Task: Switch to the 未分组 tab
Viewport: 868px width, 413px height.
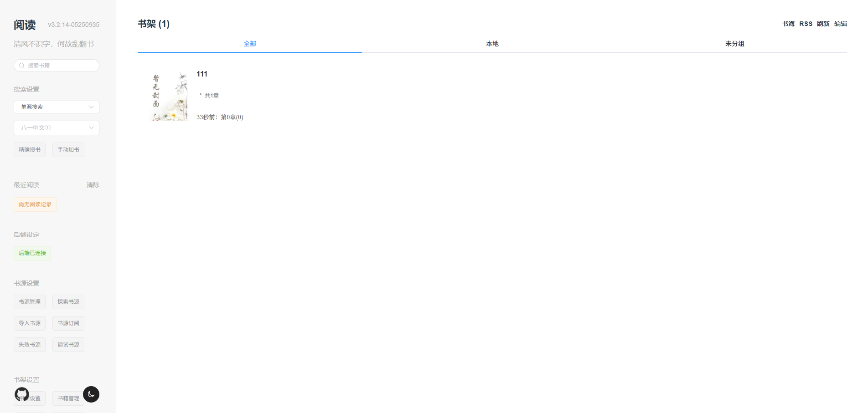Action: pos(734,44)
